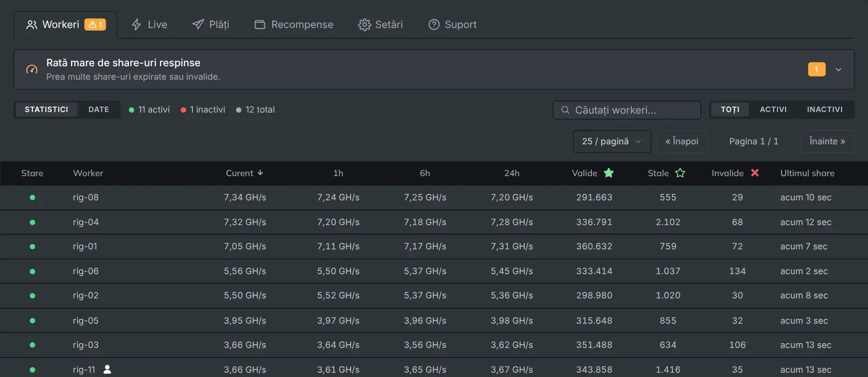Click the Pagina 1 / 1 indicator

tap(754, 141)
